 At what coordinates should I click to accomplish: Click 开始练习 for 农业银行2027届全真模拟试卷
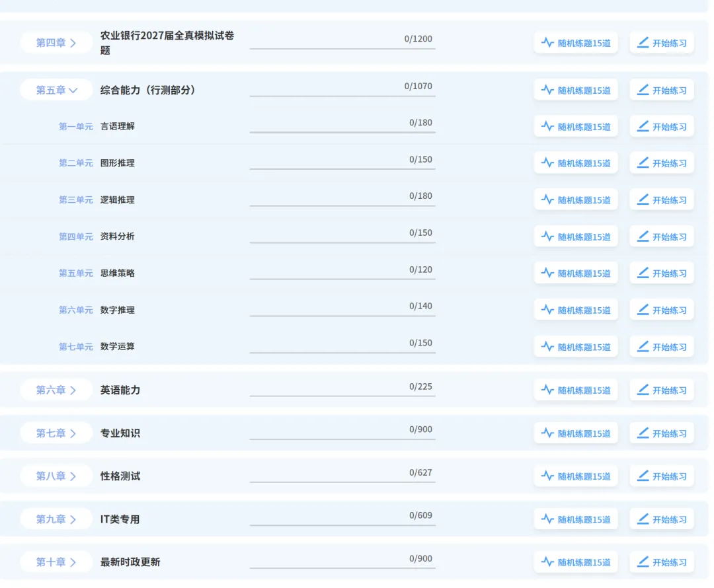[662, 43]
